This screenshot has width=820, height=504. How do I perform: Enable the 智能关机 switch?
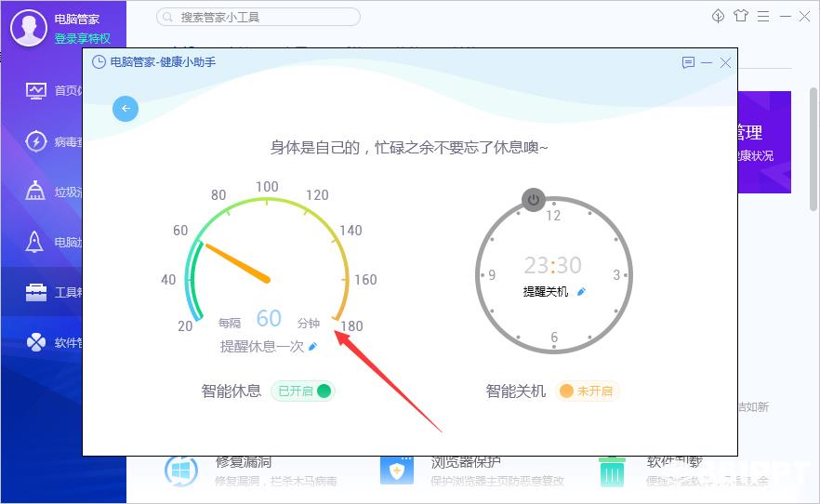pos(587,391)
